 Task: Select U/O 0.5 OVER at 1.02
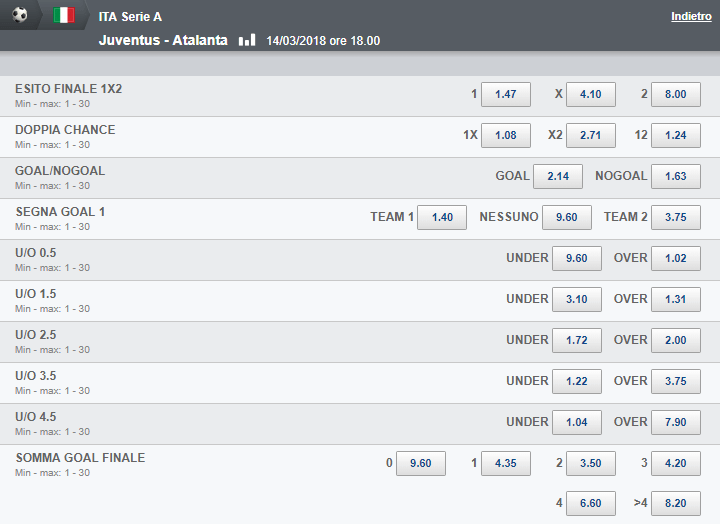(675, 258)
